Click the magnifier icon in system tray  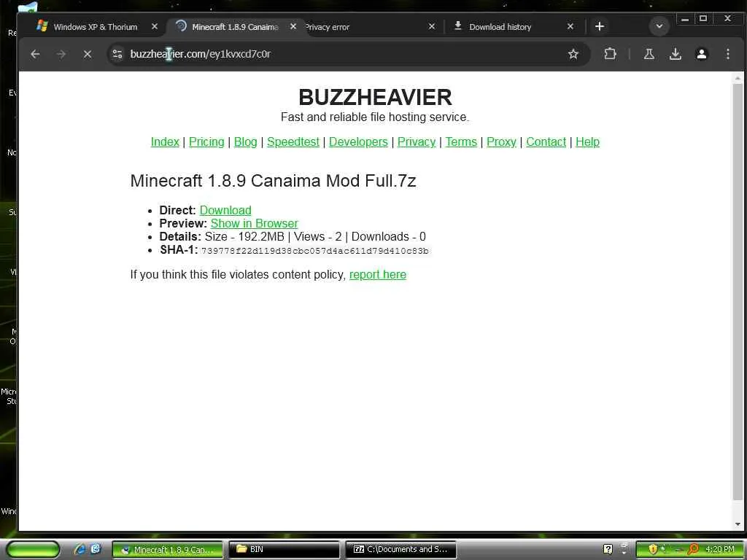coord(693,549)
